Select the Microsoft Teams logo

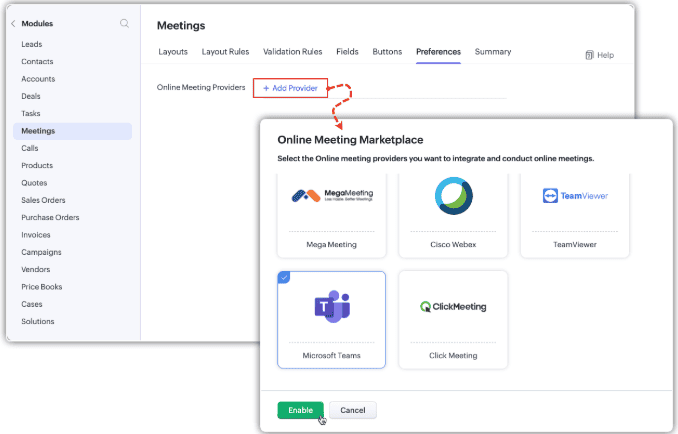[x=332, y=306]
